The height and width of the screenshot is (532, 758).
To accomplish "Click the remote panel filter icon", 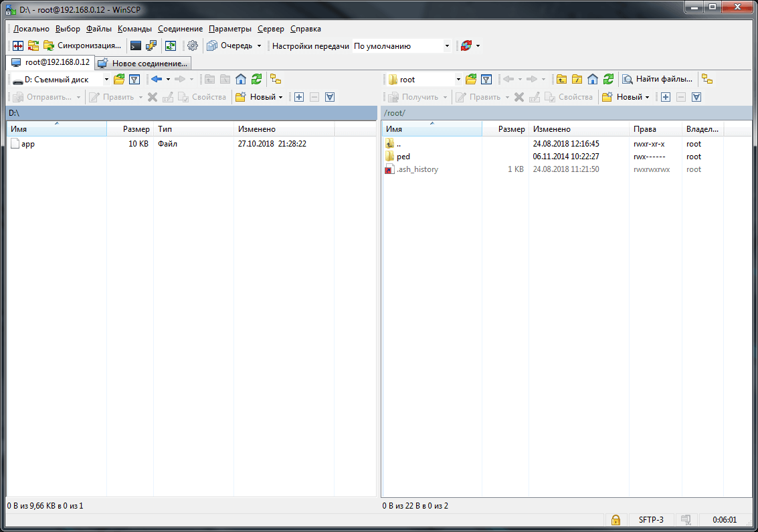I will (x=487, y=80).
